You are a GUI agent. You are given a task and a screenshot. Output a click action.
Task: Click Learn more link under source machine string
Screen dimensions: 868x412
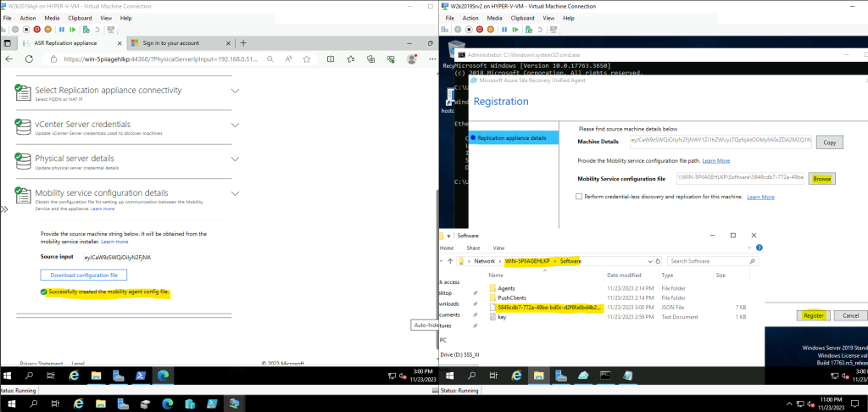[114, 242]
